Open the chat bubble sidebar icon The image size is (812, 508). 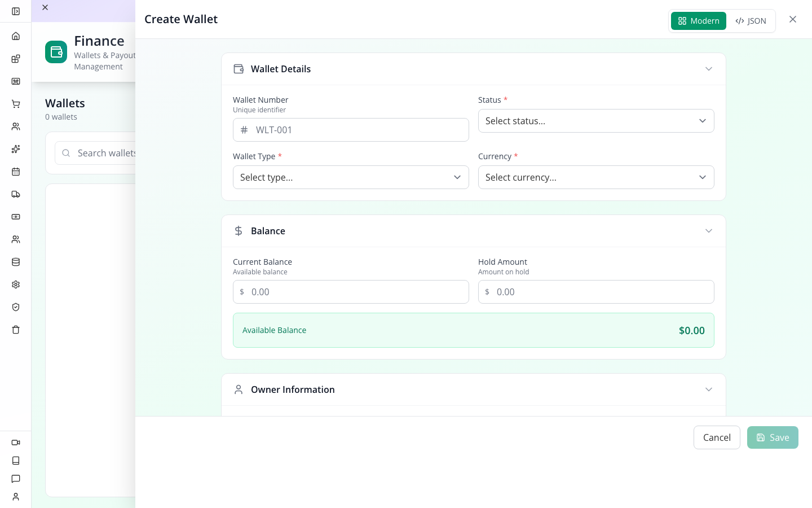(16, 479)
